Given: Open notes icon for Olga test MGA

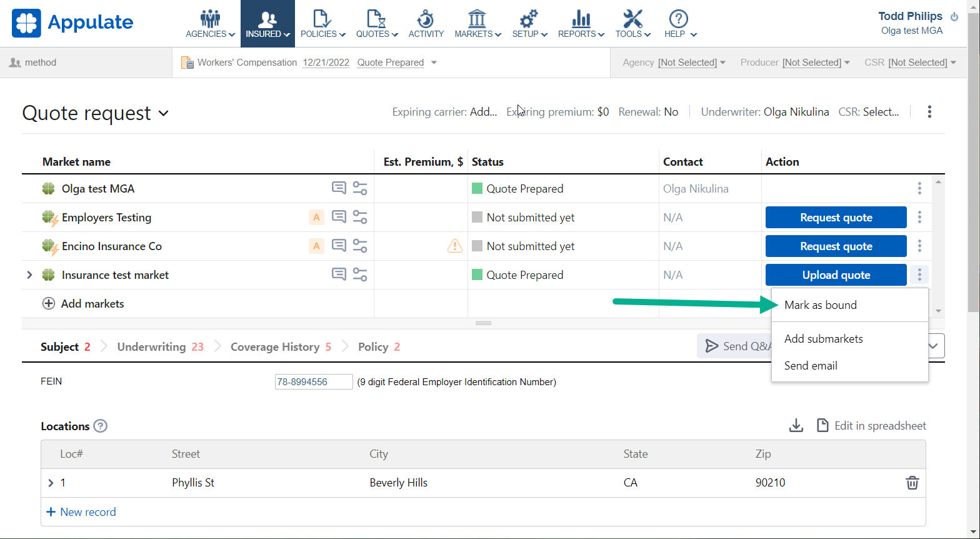Looking at the screenshot, I should 339,188.
